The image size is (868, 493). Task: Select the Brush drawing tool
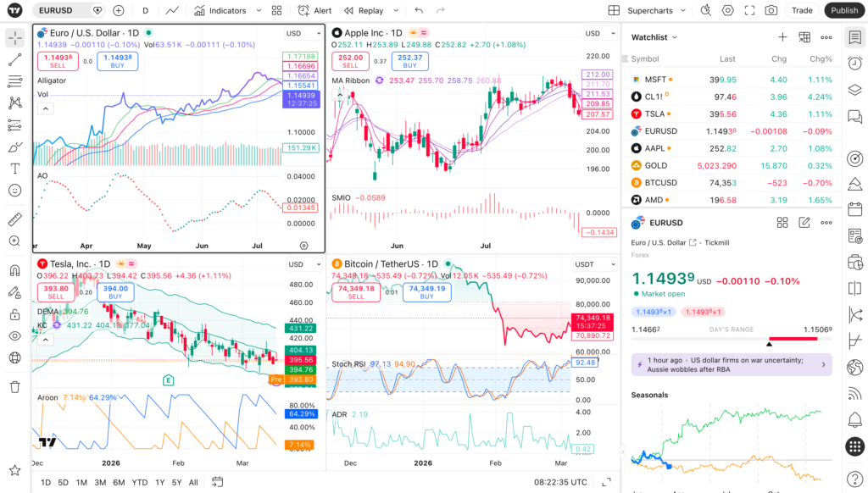(13, 147)
